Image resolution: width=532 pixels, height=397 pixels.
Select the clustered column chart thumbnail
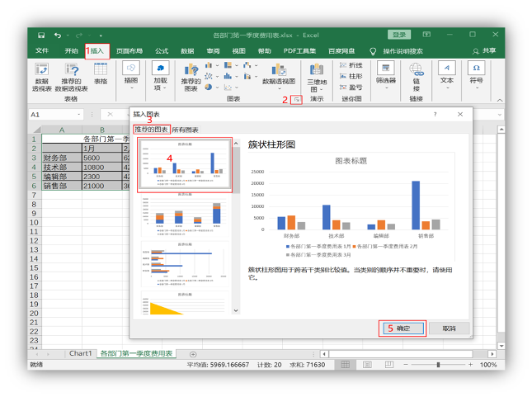click(x=185, y=165)
